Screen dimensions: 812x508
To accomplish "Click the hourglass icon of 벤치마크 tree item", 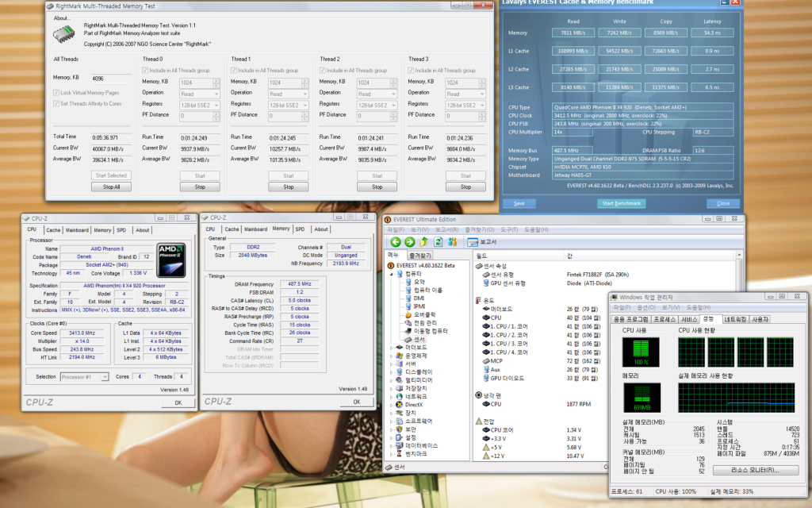I will pos(400,453).
